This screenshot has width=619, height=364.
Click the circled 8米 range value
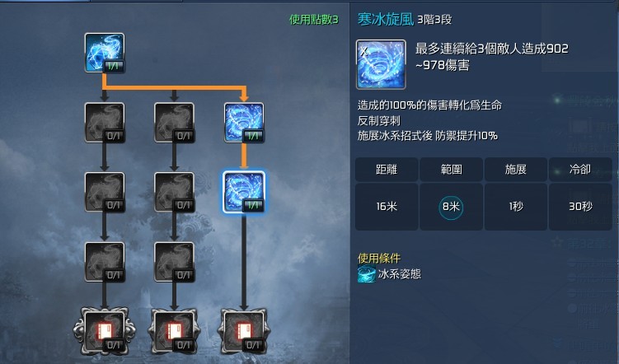click(451, 207)
